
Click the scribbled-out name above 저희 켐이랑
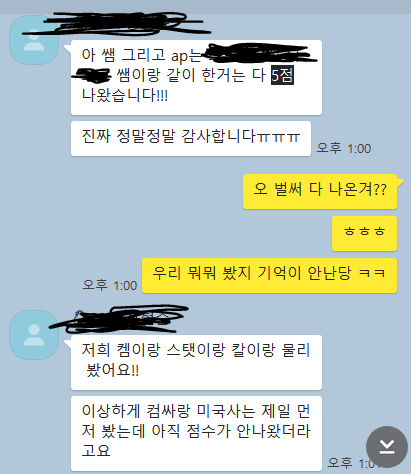click(x=119, y=319)
